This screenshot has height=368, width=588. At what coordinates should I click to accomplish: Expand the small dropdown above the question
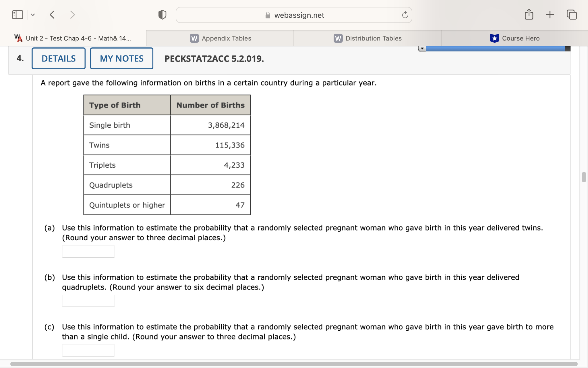(x=422, y=49)
